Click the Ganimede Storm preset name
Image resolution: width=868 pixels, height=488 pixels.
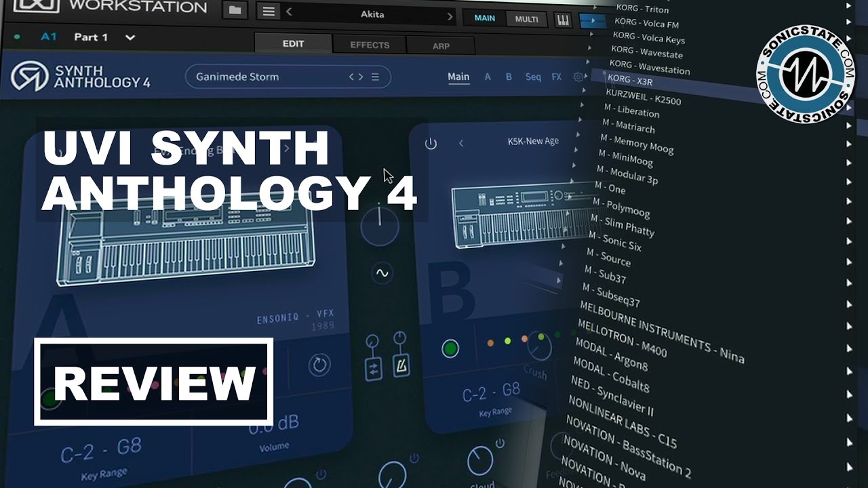(x=237, y=77)
